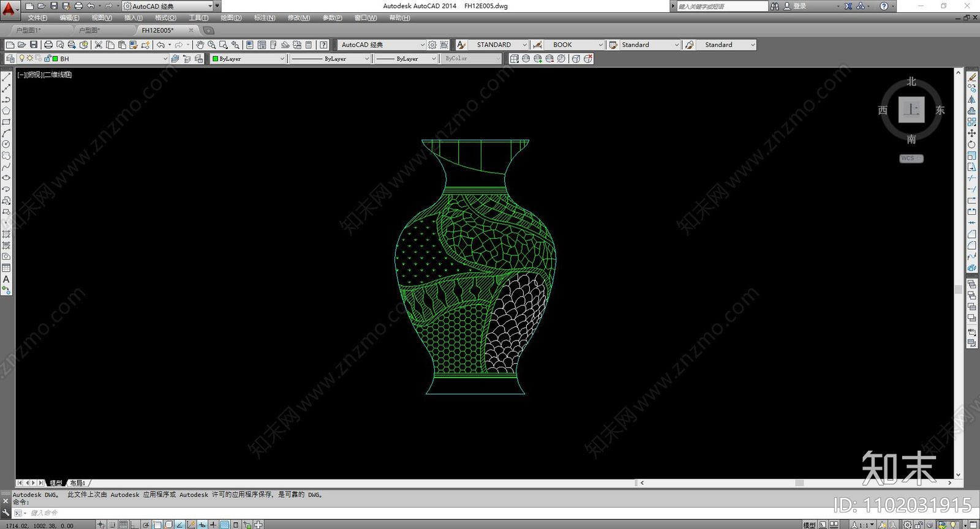Open the Properties palette icon

tap(250, 45)
